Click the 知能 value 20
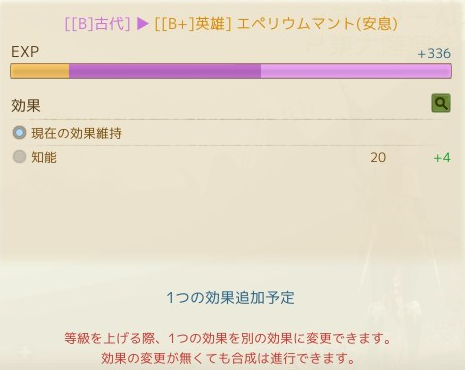This screenshot has width=465, height=370. 378,157
